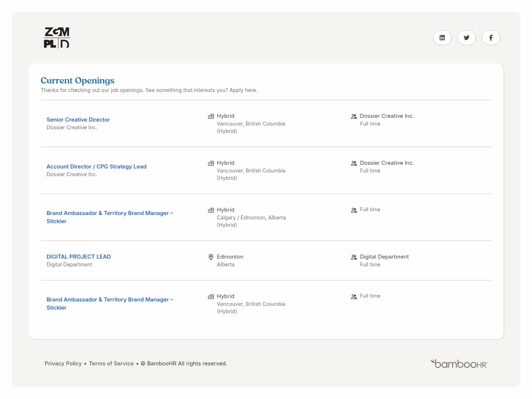The width and height of the screenshot is (532, 399).
Task: Open the DIGITAL PROJECT LEAD listing
Action: click(x=79, y=256)
